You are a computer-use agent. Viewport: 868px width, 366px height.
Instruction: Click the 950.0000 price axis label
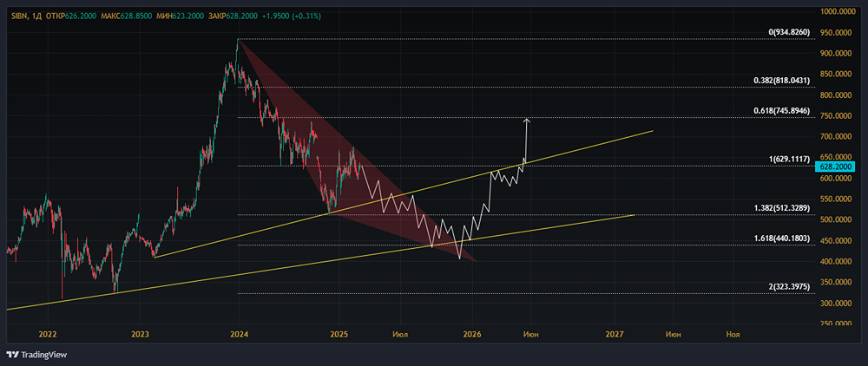click(x=837, y=33)
